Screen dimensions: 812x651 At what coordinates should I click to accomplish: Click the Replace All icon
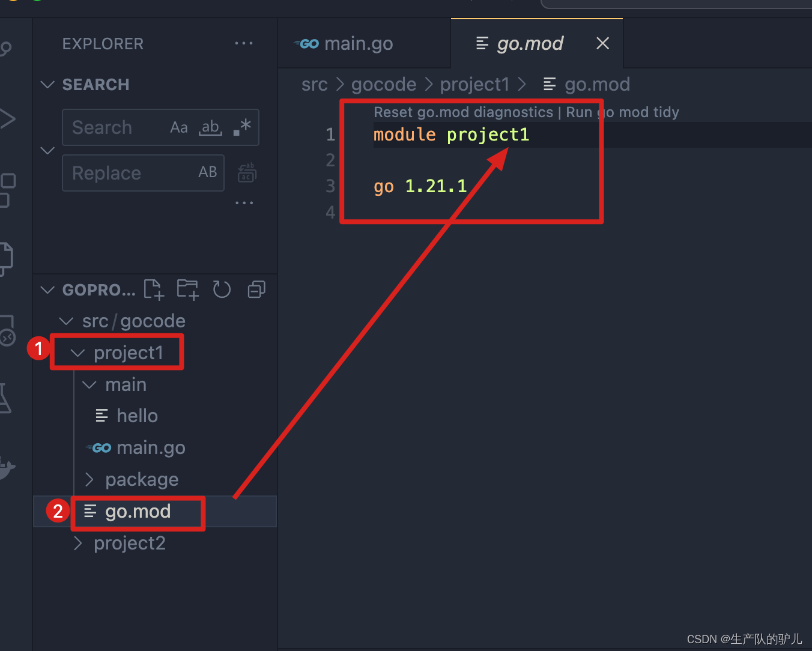[247, 173]
